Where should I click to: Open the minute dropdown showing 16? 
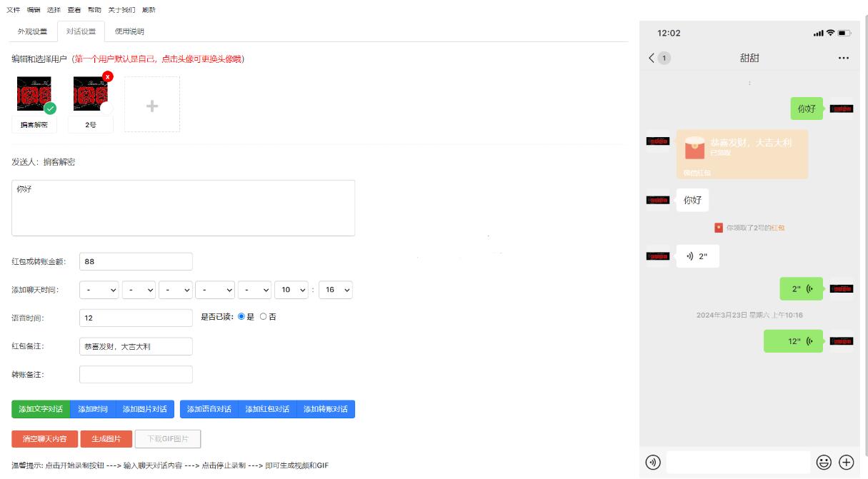coord(336,290)
